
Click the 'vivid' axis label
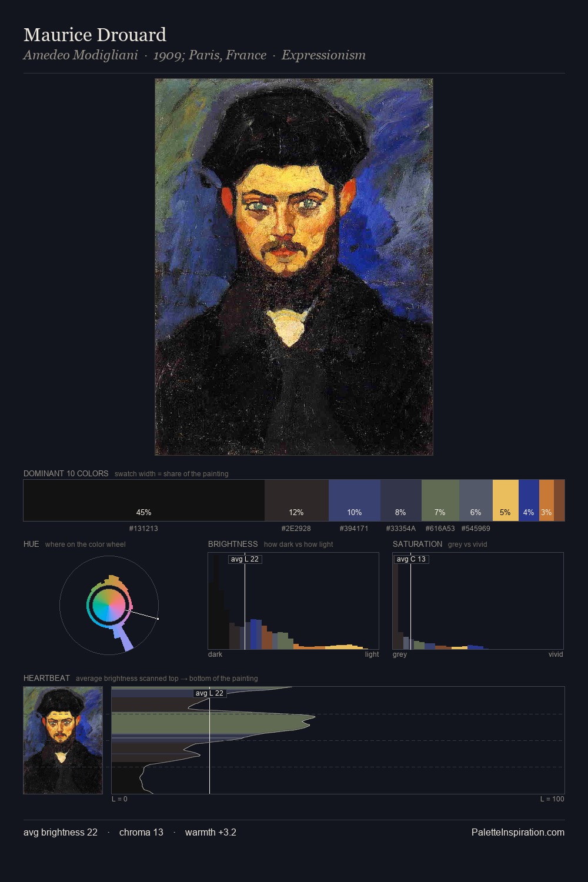556,654
